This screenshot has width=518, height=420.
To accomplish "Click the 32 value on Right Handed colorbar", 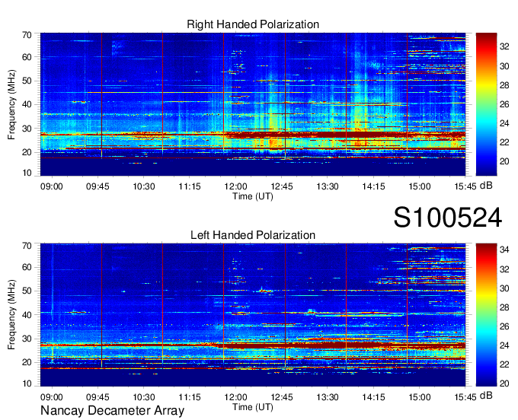I will click(x=504, y=47).
